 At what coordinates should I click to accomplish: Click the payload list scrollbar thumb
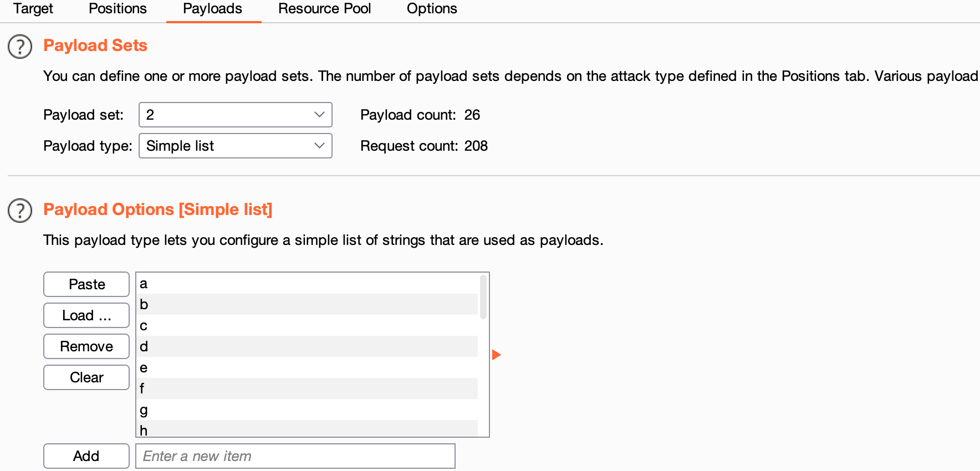[483, 297]
